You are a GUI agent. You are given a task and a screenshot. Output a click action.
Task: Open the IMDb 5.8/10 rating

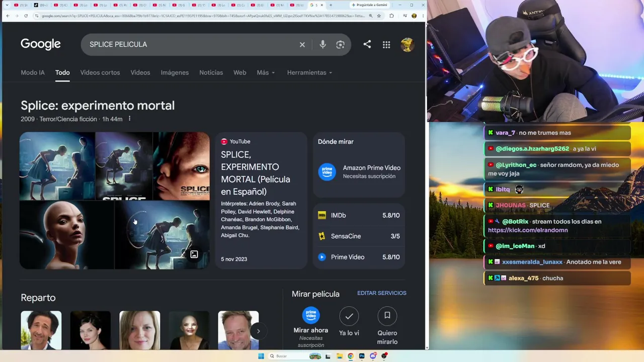coord(359,215)
